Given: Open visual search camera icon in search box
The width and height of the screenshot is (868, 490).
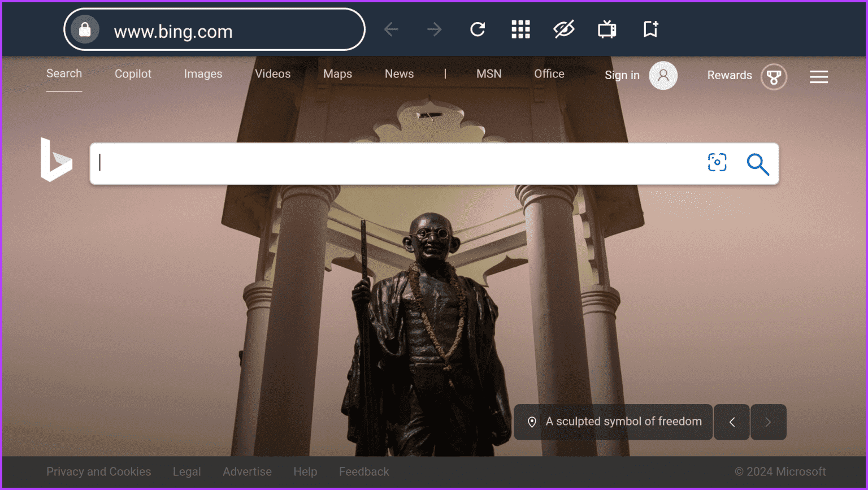Looking at the screenshot, I should [x=717, y=163].
